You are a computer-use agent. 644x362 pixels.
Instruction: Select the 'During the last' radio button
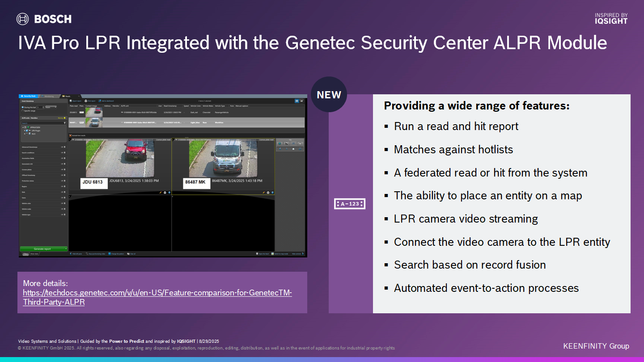click(x=23, y=107)
